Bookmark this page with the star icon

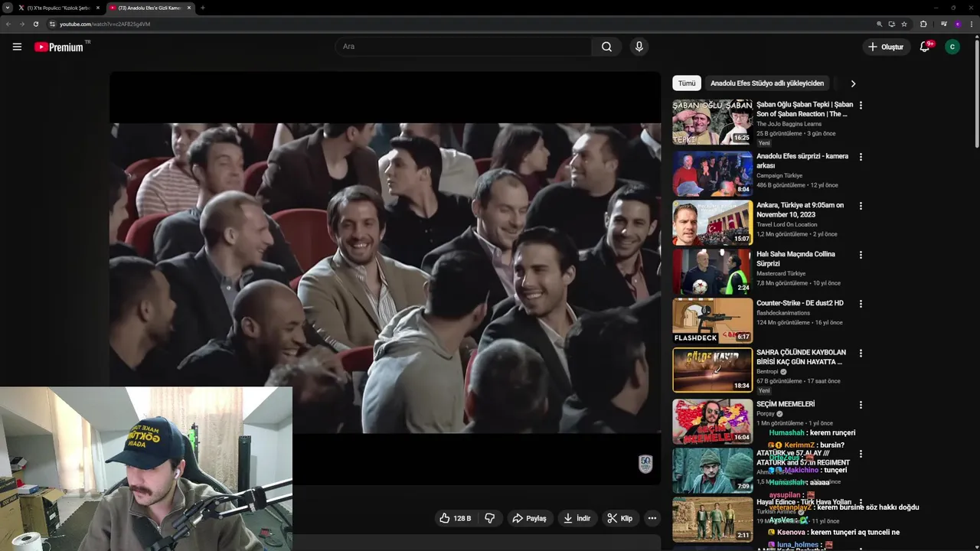click(904, 24)
